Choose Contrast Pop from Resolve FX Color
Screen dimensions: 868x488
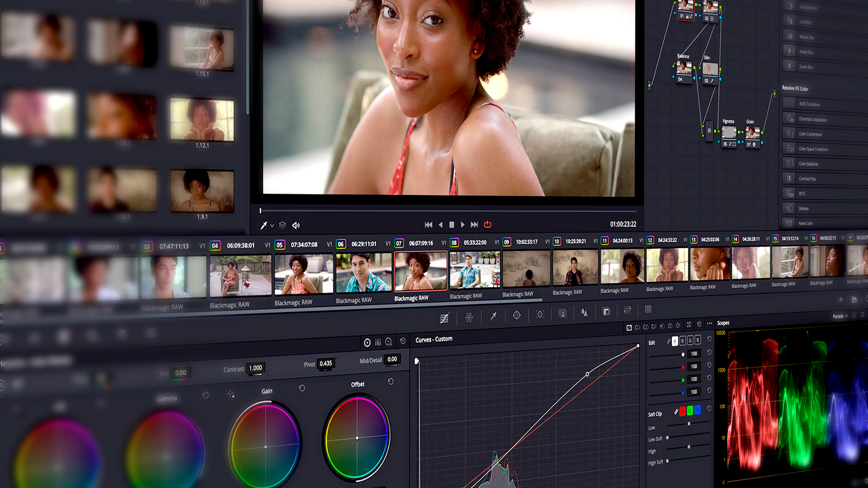pos(807,179)
